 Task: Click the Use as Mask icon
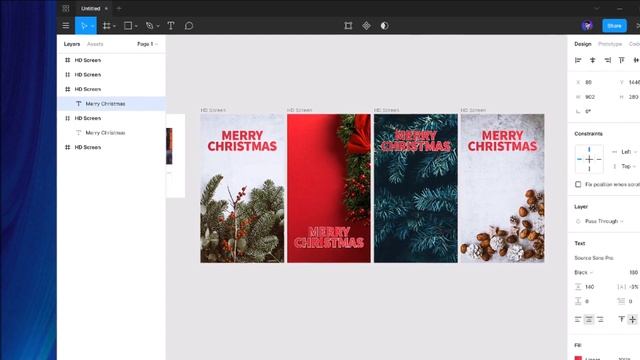point(384,26)
